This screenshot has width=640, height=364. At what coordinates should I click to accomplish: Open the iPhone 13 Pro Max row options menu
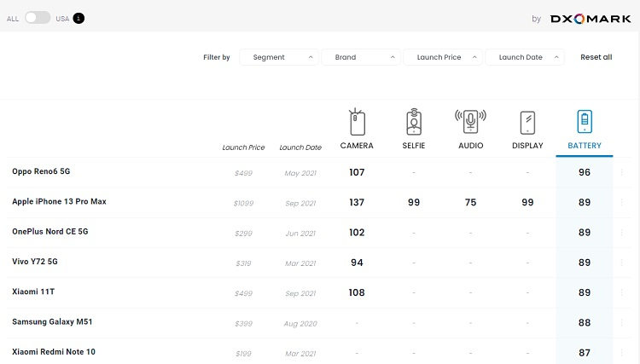click(622, 202)
